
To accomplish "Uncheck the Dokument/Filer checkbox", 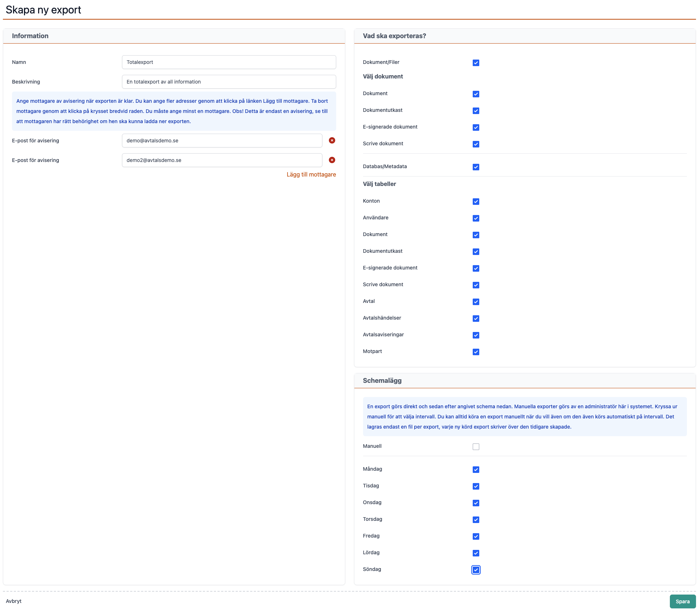I will (476, 63).
